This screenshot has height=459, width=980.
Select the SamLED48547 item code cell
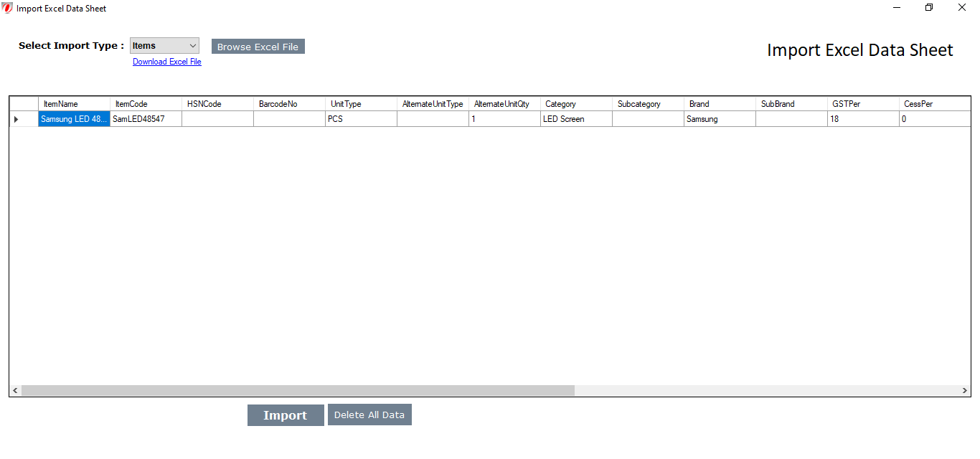click(x=146, y=119)
